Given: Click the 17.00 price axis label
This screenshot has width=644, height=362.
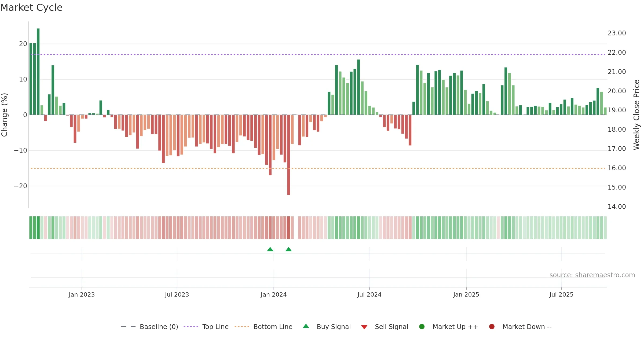Looking at the screenshot, I should 617,149.
